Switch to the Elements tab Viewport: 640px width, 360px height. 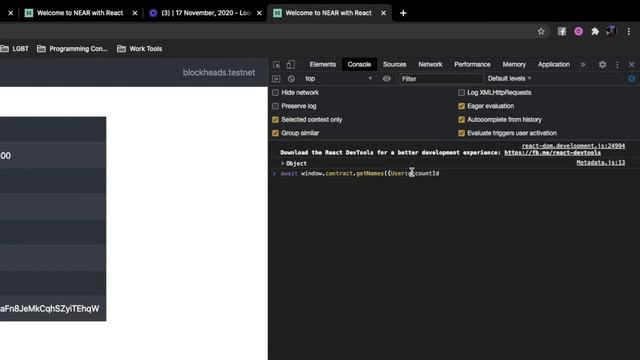pyautogui.click(x=322, y=64)
